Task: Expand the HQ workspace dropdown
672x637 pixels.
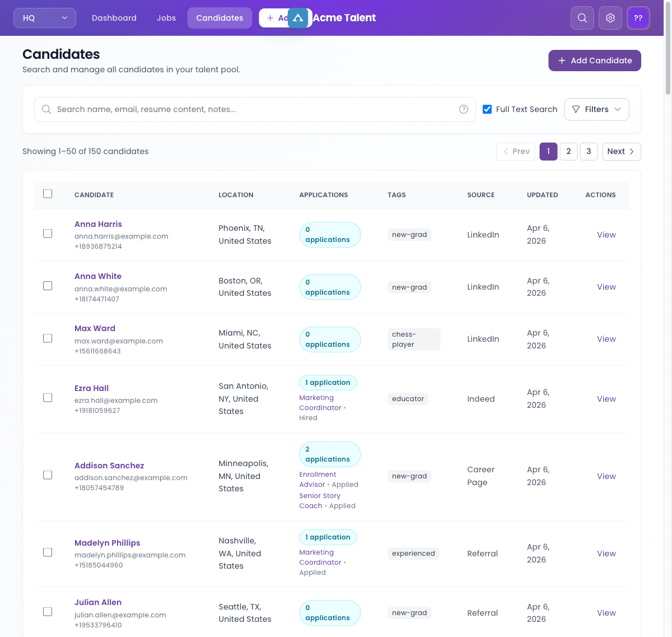Action: point(45,18)
